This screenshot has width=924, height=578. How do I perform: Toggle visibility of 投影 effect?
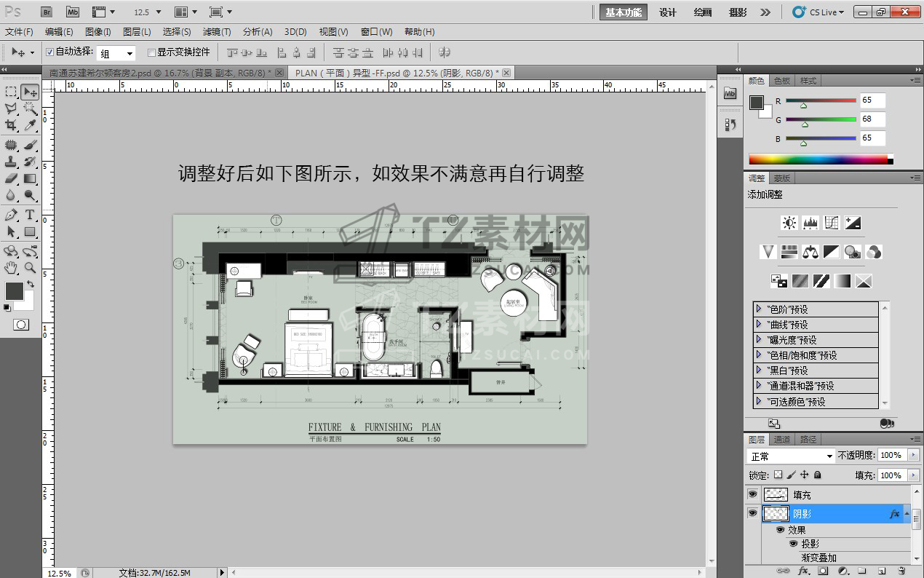click(x=794, y=544)
